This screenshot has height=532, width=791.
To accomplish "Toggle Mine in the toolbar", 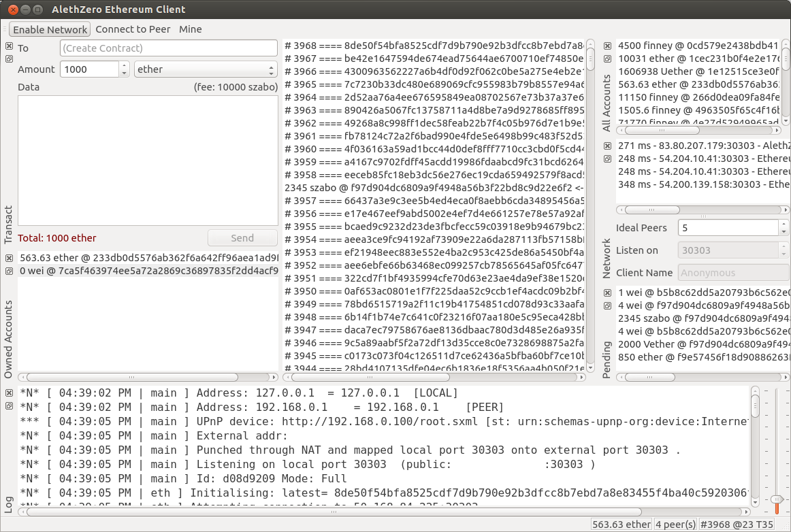I will [x=190, y=29].
